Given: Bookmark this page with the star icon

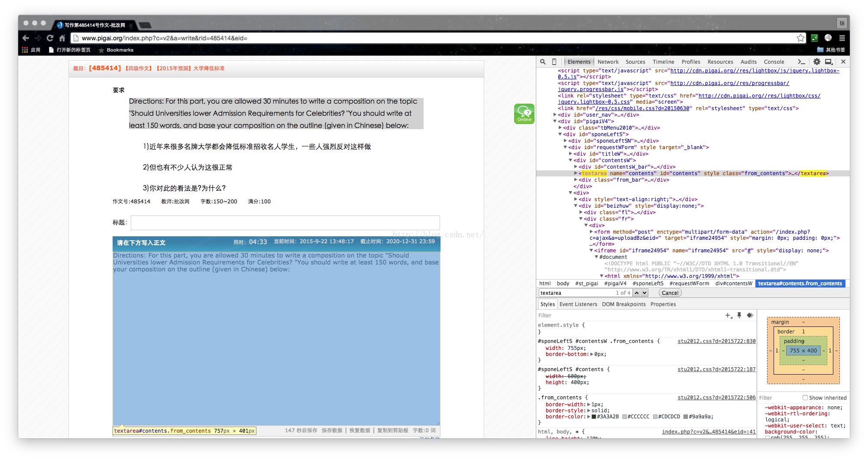Looking at the screenshot, I should 800,38.
